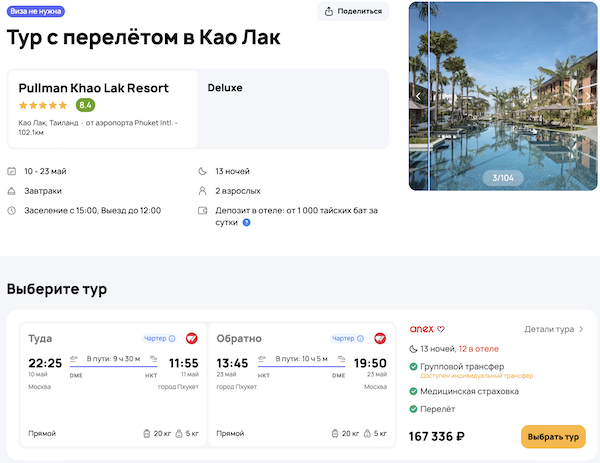Click the heart icon next to anex
The height and width of the screenshot is (463, 600).
441,329
